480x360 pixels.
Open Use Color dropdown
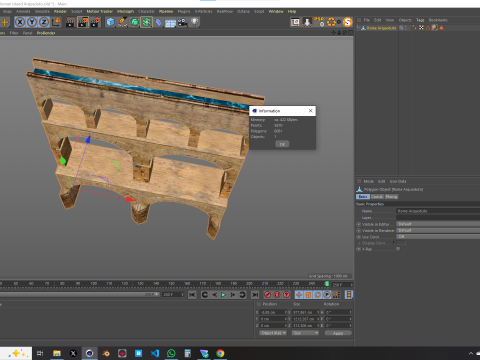pos(438,237)
